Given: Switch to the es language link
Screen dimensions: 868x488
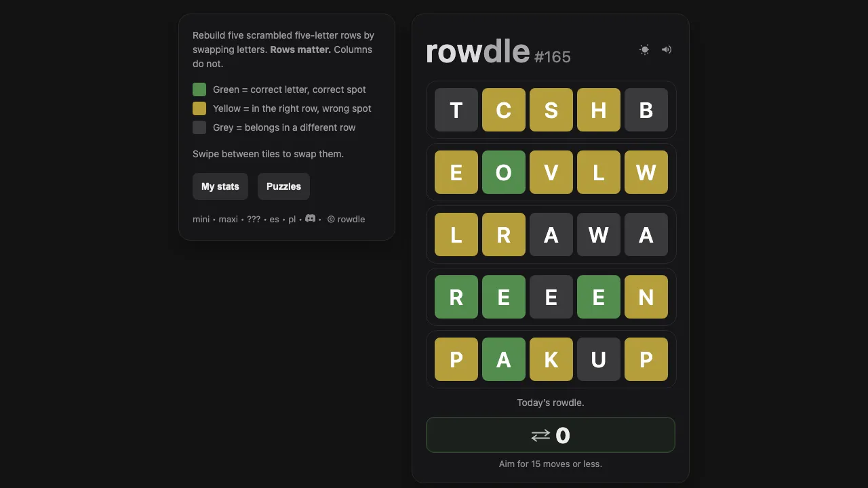Looking at the screenshot, I should tap(274, 220).
